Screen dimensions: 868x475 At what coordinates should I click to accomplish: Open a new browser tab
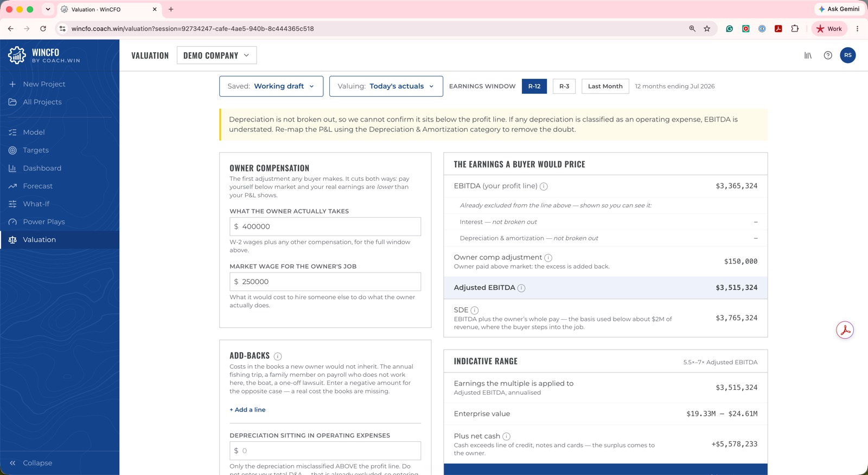pyautogui.click(x=171, y=9)
